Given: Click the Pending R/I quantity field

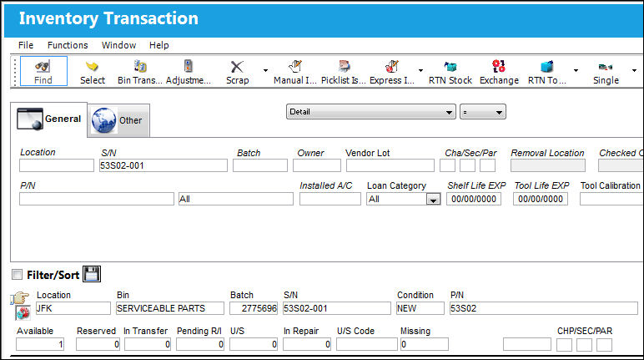Looking at the screenshot, I should coord(200,344).
